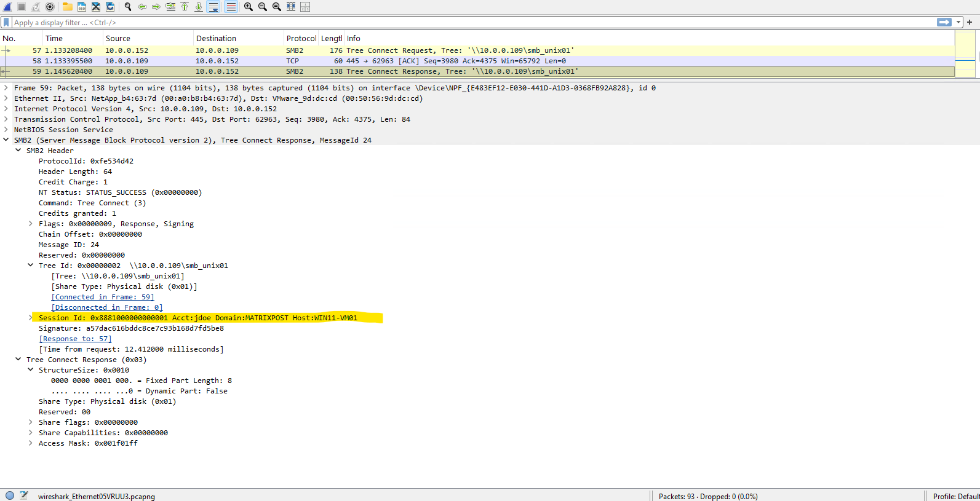Expand the highlighted Session Id node
This screenshot has width=980, height=501.
coord(31,318)
